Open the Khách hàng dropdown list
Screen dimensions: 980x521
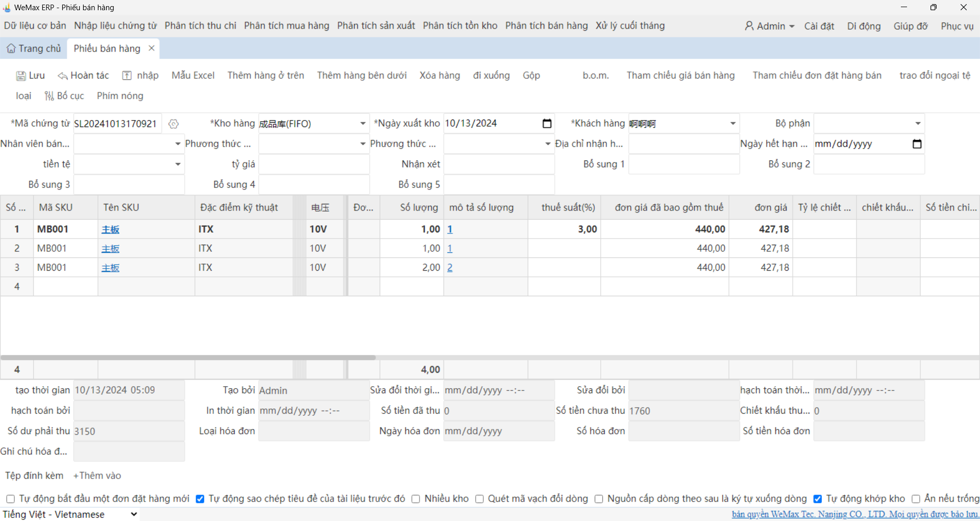(732, 124)
